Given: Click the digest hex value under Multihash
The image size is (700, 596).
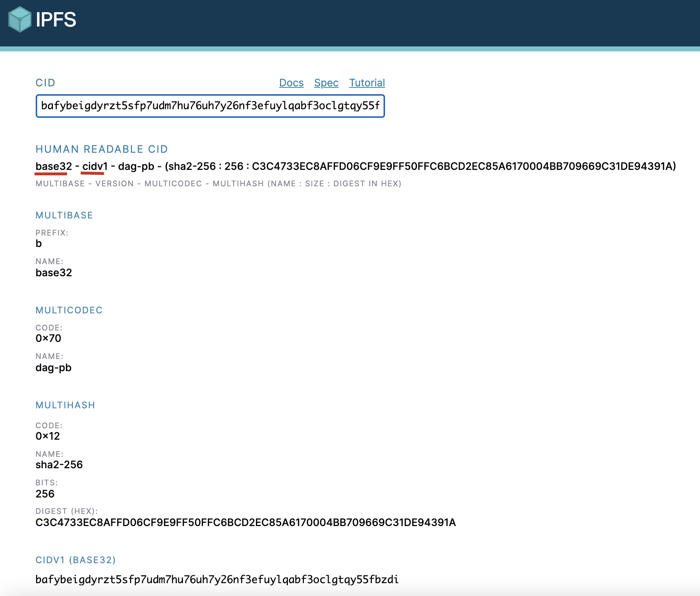Looking at the screenshot, I should click(245, 522).
